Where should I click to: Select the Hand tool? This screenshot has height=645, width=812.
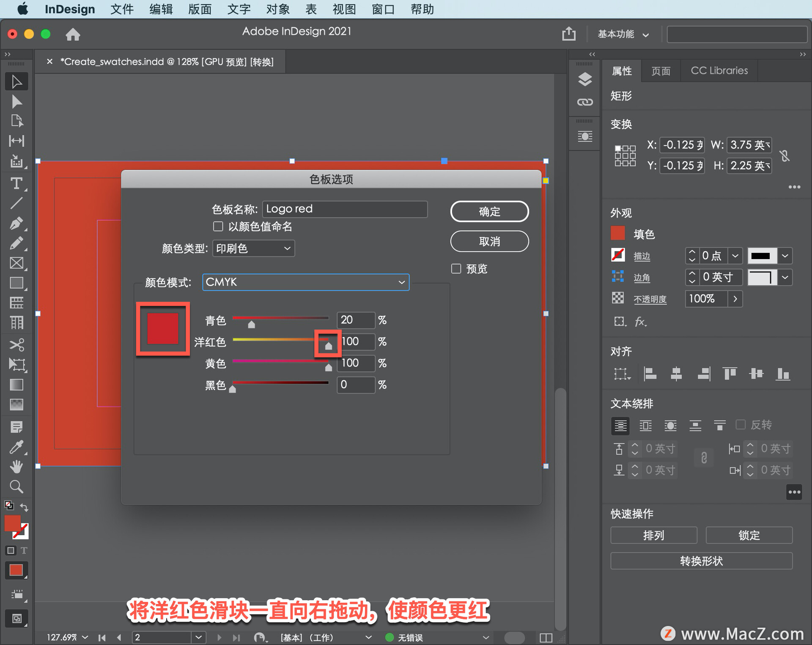pos(16,467)
